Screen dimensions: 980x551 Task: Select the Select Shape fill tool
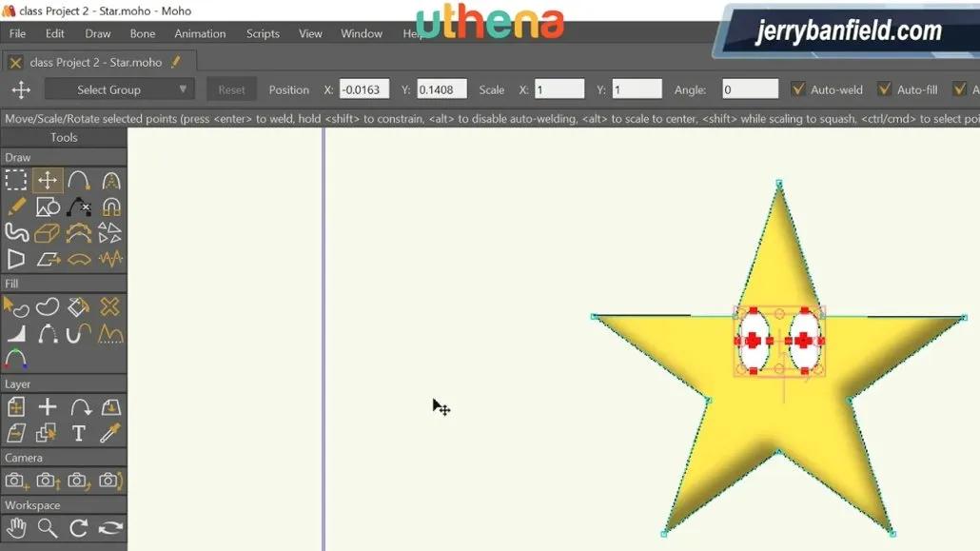pos(16,306)
